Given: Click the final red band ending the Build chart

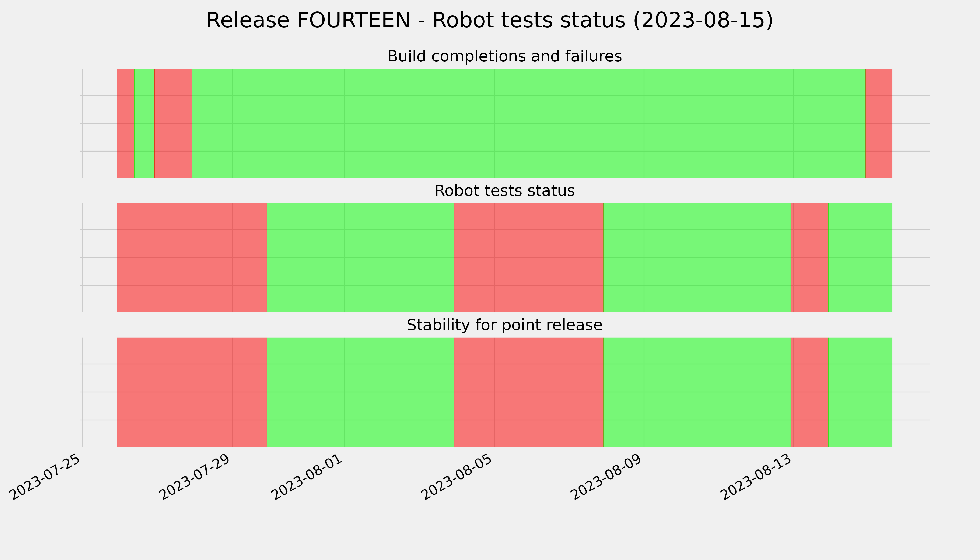Looking at the screenshot, I should click(879, 123).
